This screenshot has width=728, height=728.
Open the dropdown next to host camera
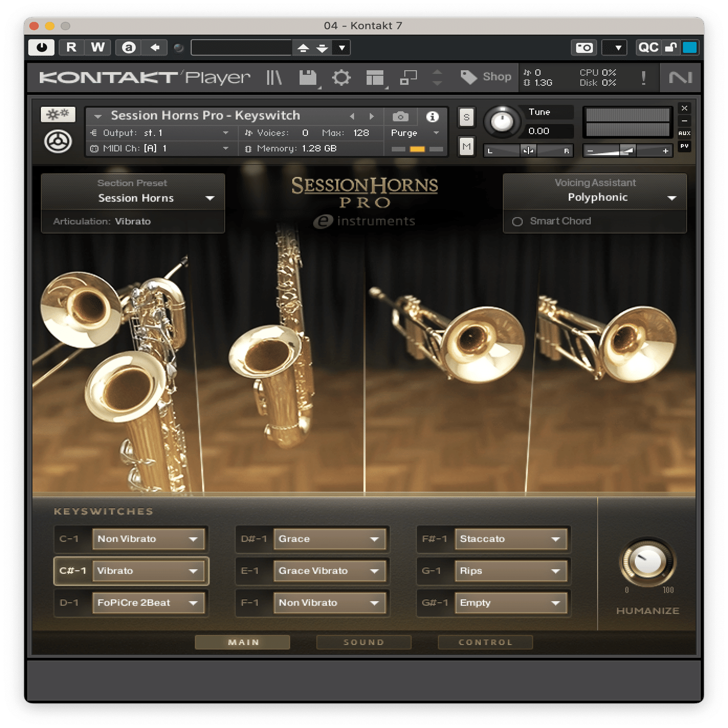coord(615,48)
